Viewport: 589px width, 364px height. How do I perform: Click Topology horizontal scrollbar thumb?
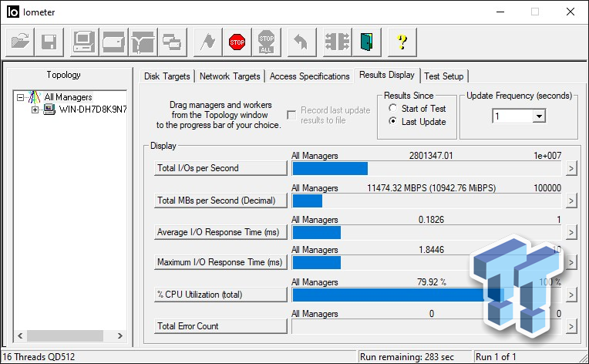tap(65, 335)
